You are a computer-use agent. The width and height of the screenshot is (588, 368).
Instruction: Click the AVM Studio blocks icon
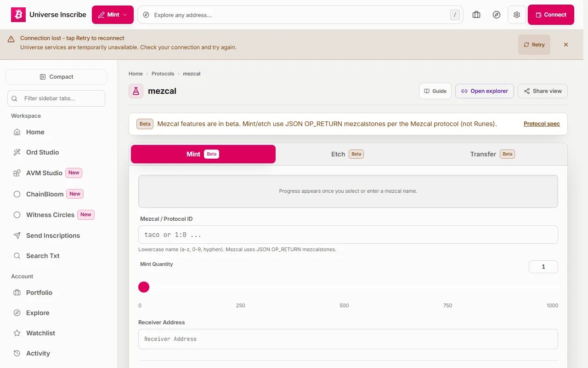pyautogui.click(x=17, y=173)
